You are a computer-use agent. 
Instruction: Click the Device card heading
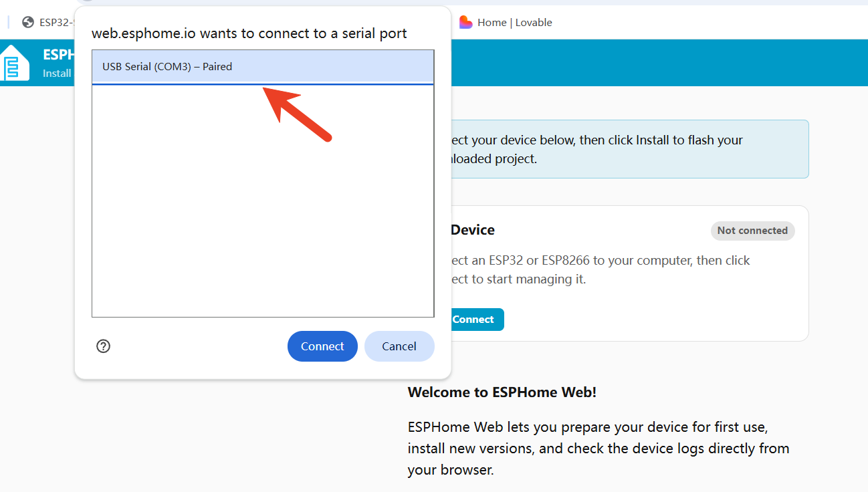click(472, 230)
